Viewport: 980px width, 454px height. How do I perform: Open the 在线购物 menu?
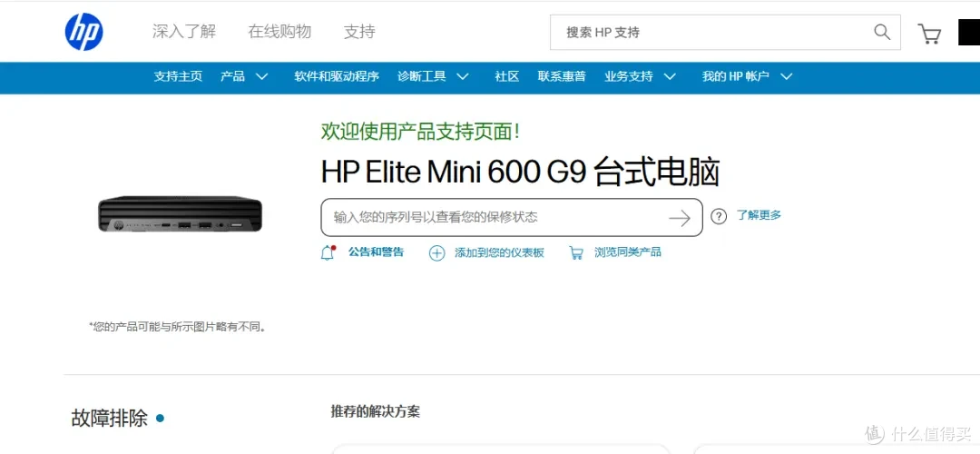279,32
